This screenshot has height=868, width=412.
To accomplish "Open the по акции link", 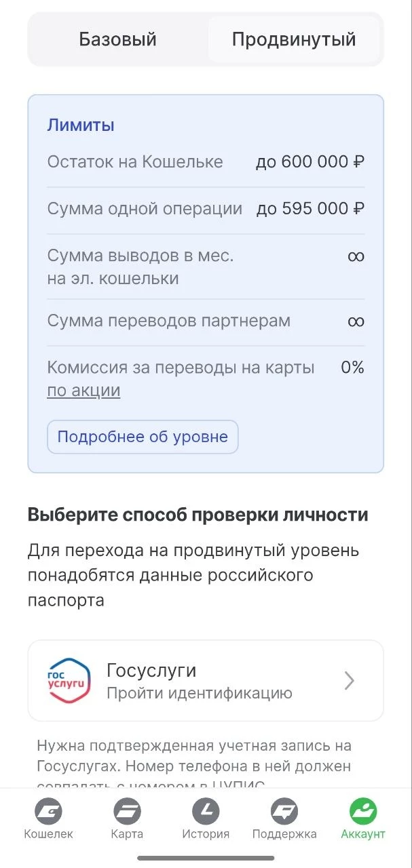I will (x=83, y=390).
